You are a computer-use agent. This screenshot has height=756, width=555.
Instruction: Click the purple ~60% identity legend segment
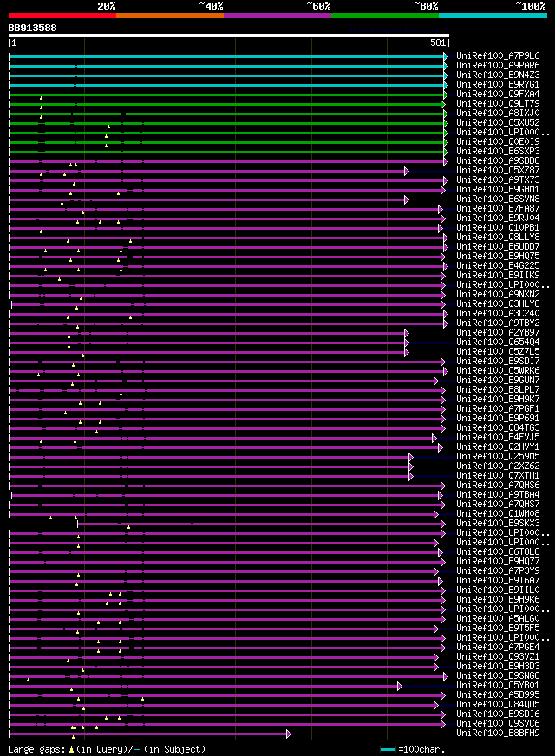(x=277, y=16)
